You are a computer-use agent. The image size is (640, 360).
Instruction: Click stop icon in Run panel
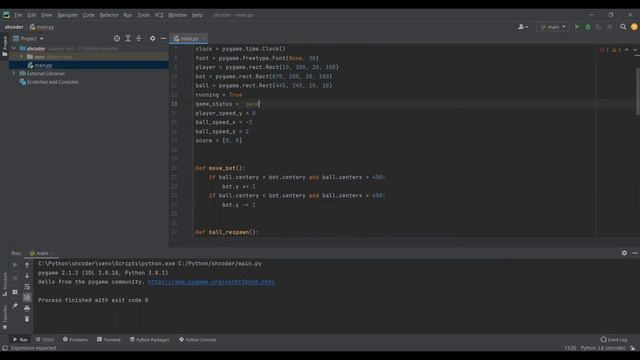(15, 278)
